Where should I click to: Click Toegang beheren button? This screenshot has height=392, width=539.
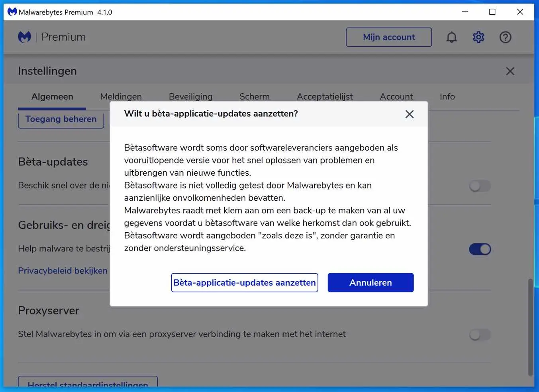[x=61, y=119]
